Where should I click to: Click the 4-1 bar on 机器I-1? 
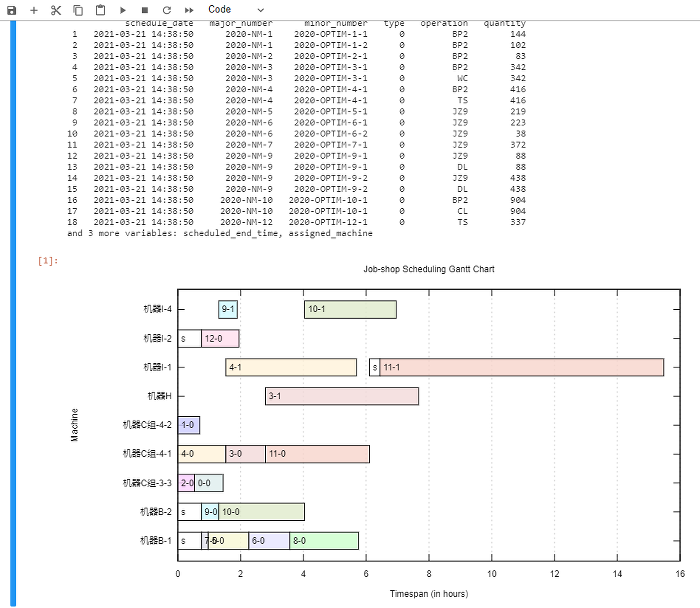click(291, 367)
